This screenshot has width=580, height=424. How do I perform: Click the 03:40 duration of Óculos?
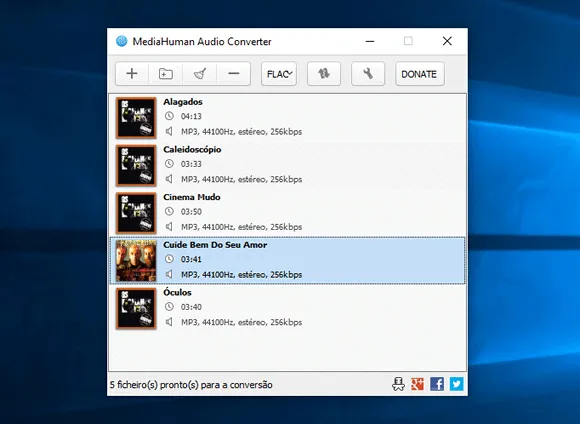point(191,307)
